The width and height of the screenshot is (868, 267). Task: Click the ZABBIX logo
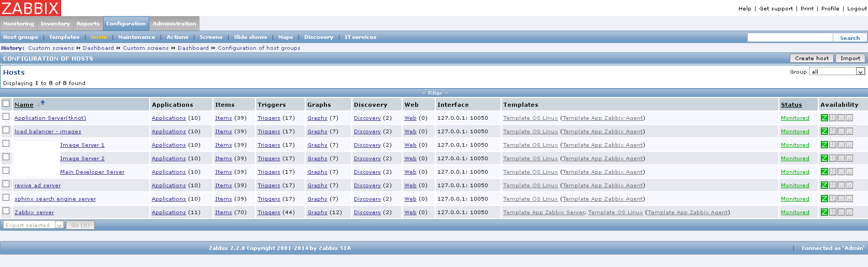(x=31, y=8)
